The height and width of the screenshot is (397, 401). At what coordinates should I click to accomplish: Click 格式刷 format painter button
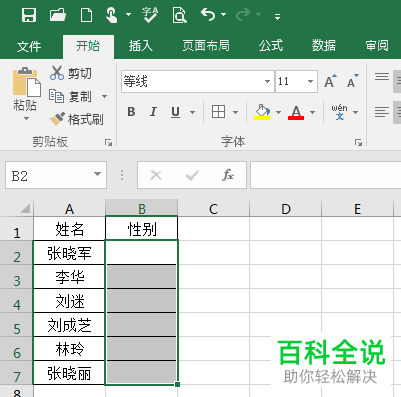(x=76, y=119)
